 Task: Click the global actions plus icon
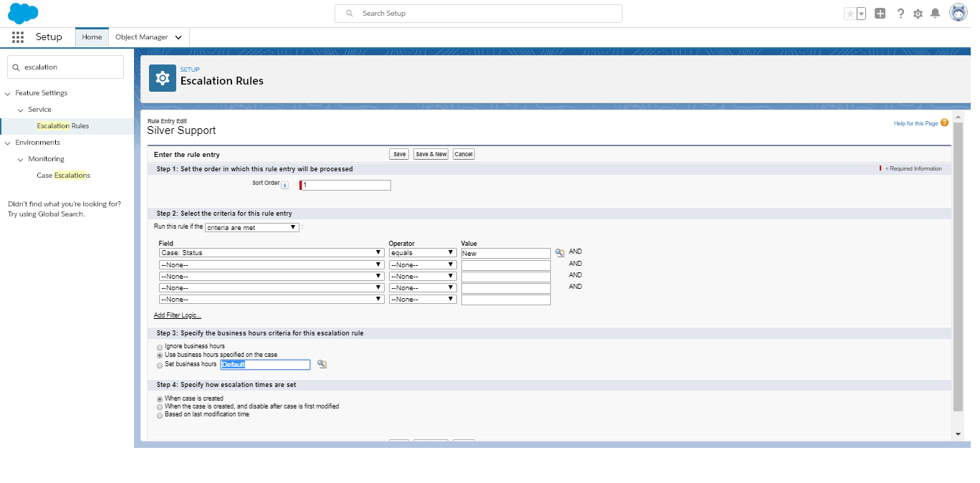[x=880, y=14]
